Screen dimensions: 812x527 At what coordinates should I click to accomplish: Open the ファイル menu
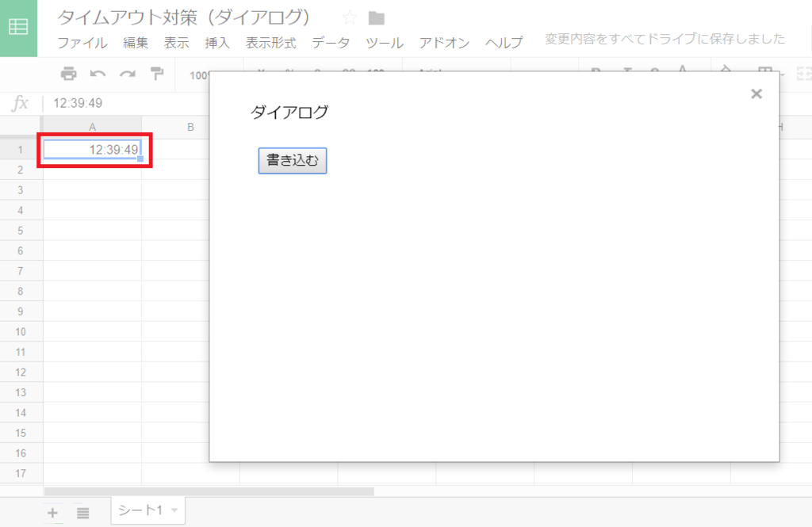click(x=82, y=43)
